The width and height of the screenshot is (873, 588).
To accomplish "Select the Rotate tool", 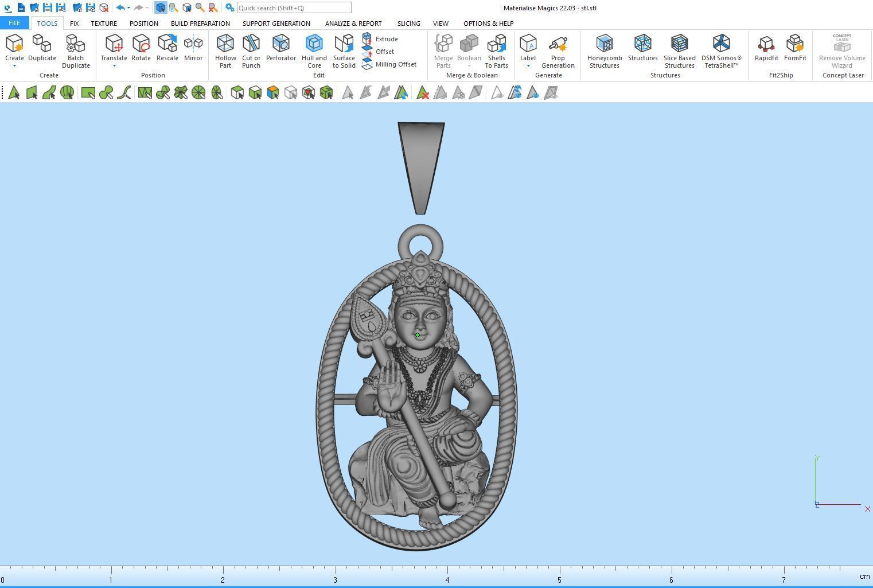I will tap(141, 47).
